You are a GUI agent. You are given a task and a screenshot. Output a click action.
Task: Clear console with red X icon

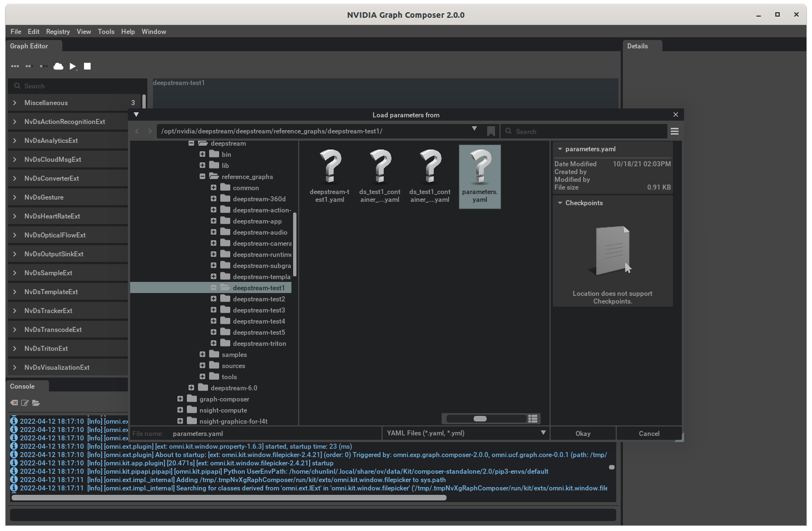coord(14,403)
